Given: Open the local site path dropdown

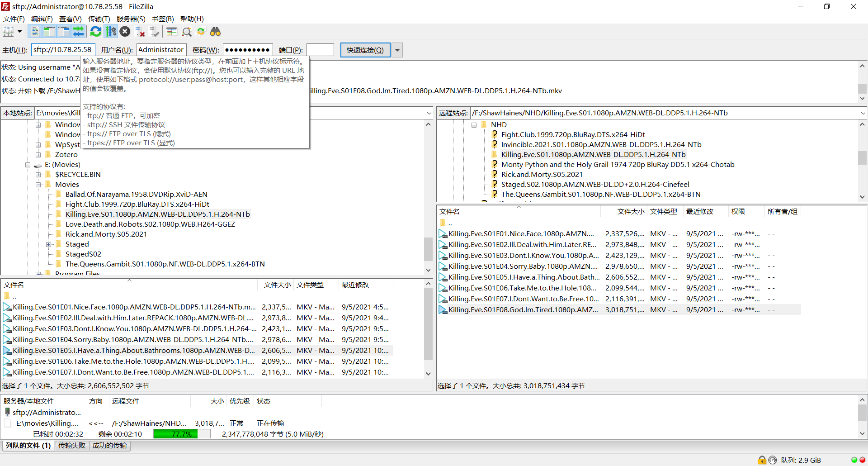Looking at the screenshot, I should [429, 113].
